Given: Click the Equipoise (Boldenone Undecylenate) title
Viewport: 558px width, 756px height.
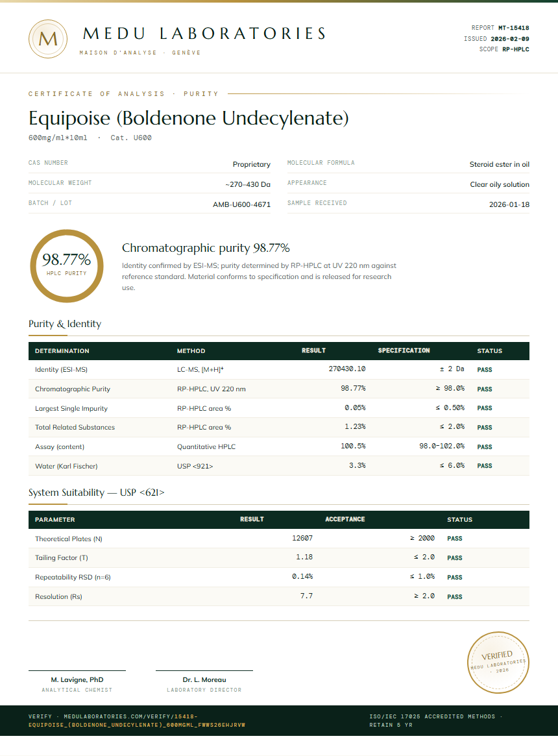Looking at the screenshot, I should pos(189,118).
